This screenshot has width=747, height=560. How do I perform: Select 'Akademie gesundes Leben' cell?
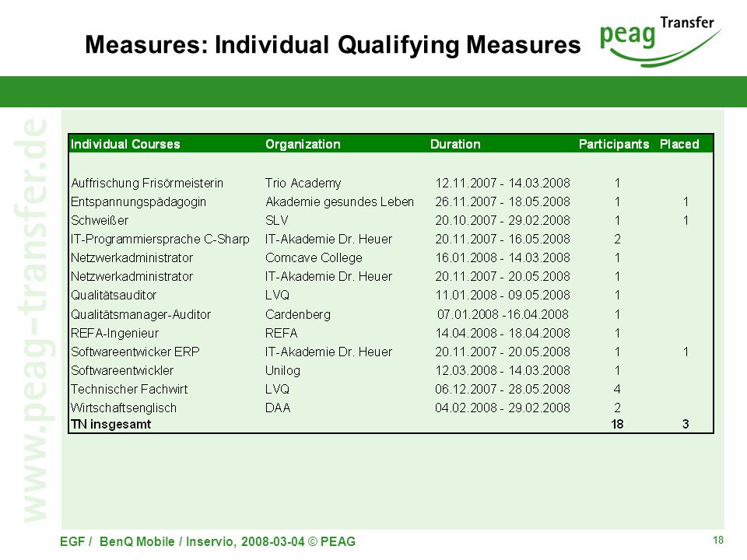339,202
